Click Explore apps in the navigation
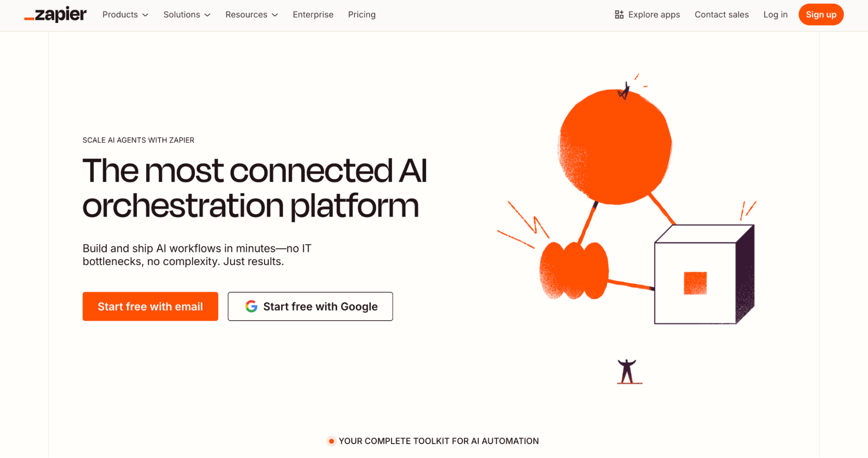Screen dimensions: 868x458 pos(653,14)
